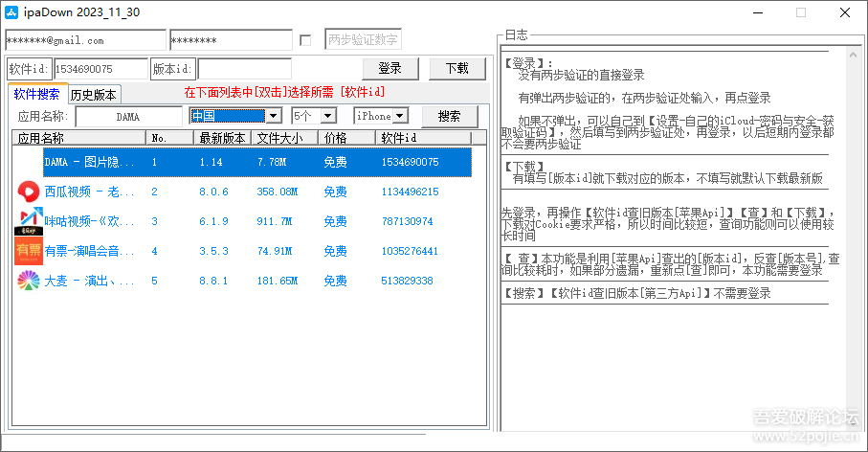Screen dimensions: 868x452
Task: Open the 5个 result count dropdown
Action: [x=328, y=116]
